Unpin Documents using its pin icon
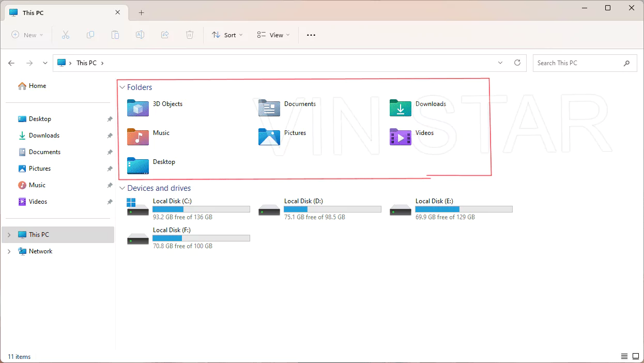 [110, 152]
